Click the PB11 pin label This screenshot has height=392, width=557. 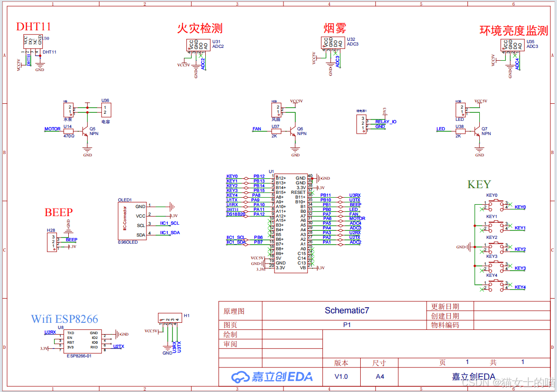325,195
